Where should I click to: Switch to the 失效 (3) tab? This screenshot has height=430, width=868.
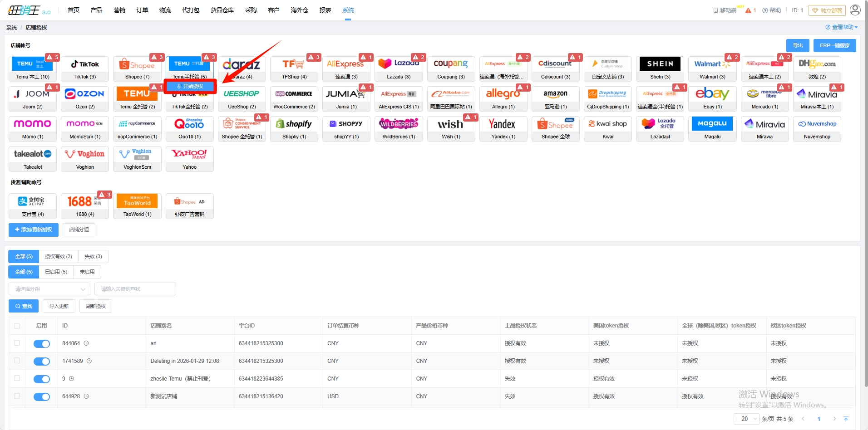(x=93, y=256)
